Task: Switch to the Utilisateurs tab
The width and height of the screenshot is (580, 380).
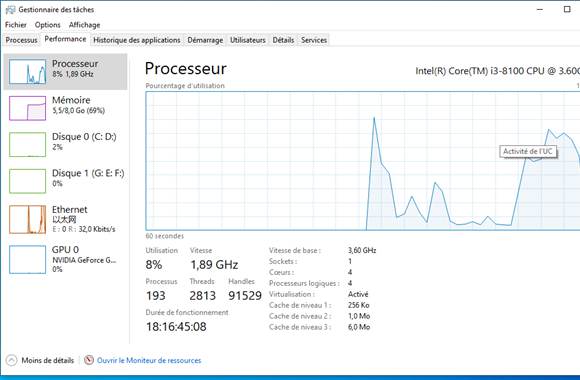Action: (x=247, y=40)
